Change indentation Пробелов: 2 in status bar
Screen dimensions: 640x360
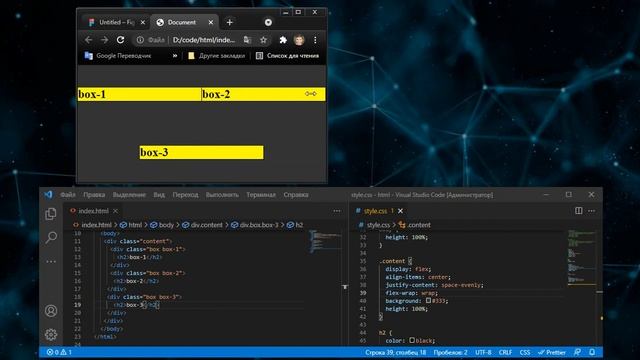point(451,352)
